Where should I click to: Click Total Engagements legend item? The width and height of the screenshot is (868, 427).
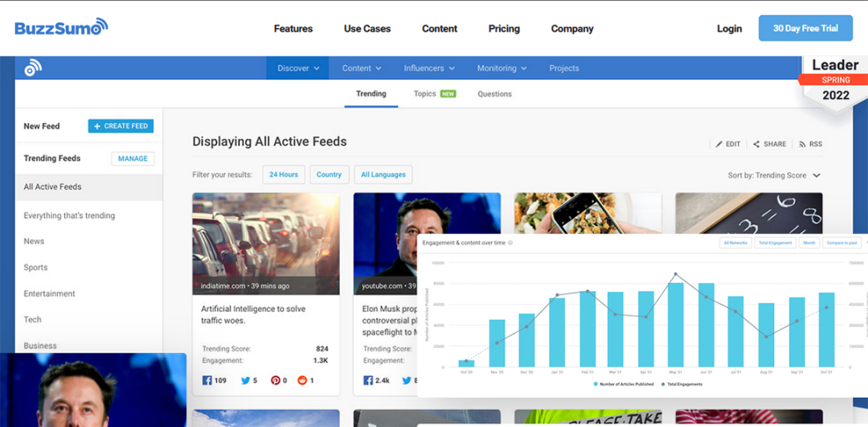pos(682,384)
